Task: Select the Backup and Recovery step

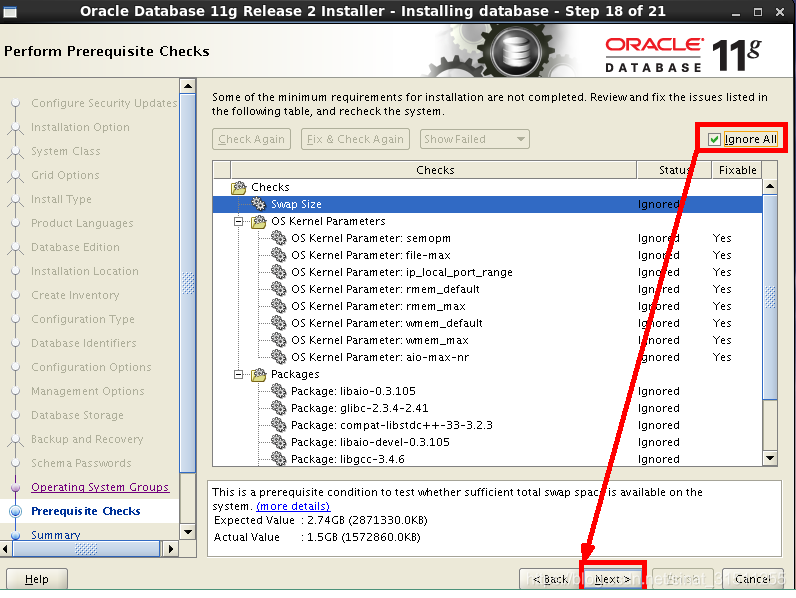Action: click(87, 439)
